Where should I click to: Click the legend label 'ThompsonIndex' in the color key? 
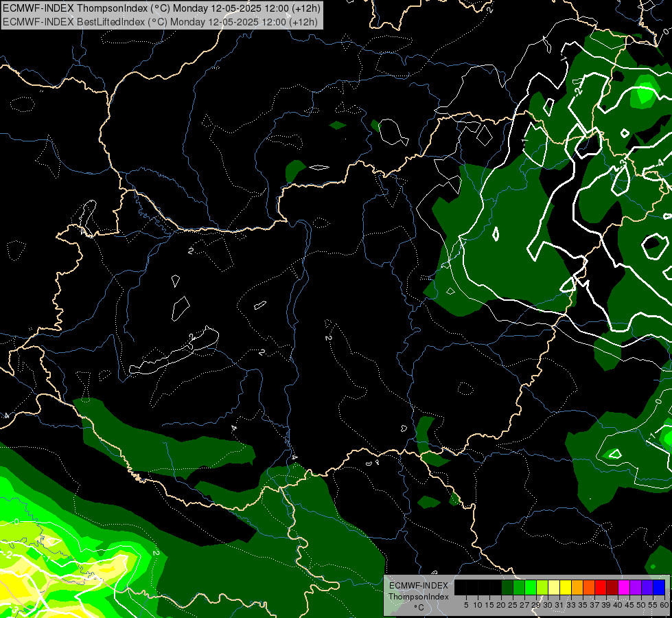(418, 597)
